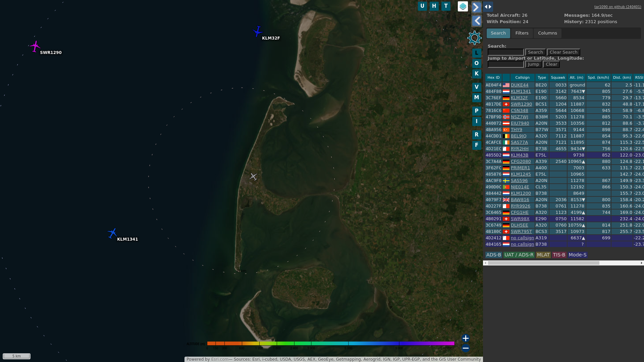Toggle the L map button
This screenshot has width=644, height=362.
point(476,53)
